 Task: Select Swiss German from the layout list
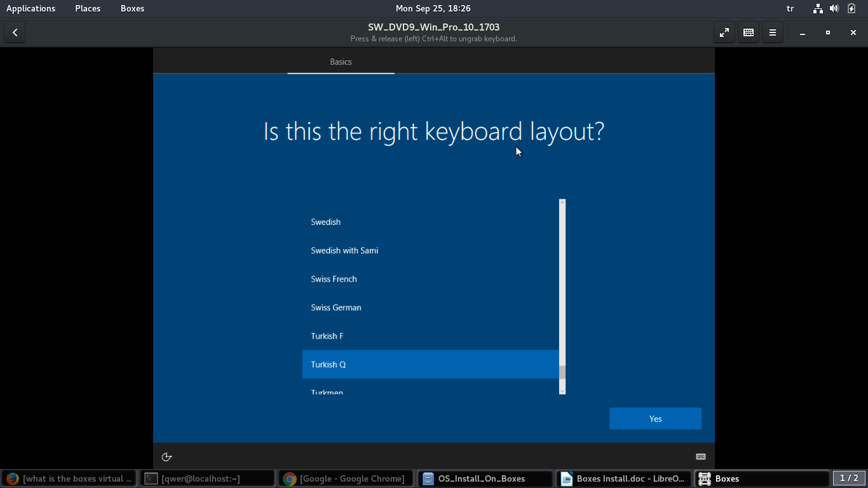coord(336,308)
